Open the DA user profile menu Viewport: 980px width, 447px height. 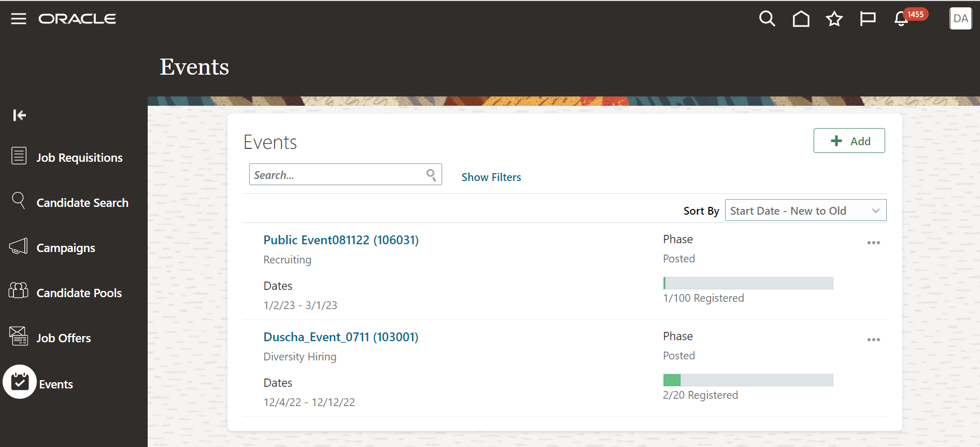(960, 19)
